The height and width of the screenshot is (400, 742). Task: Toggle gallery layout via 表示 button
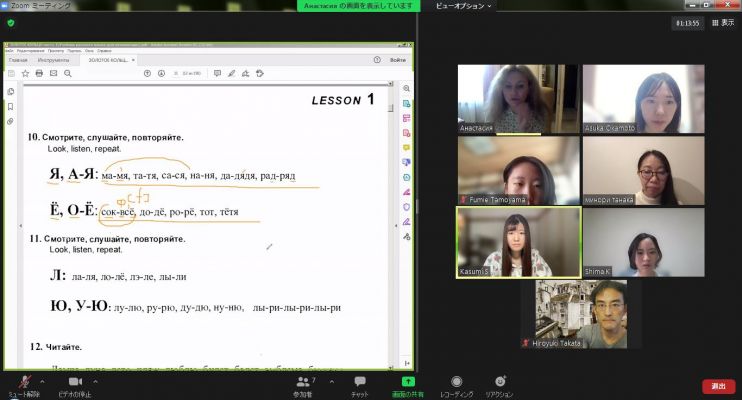click(x=723, y=22)
